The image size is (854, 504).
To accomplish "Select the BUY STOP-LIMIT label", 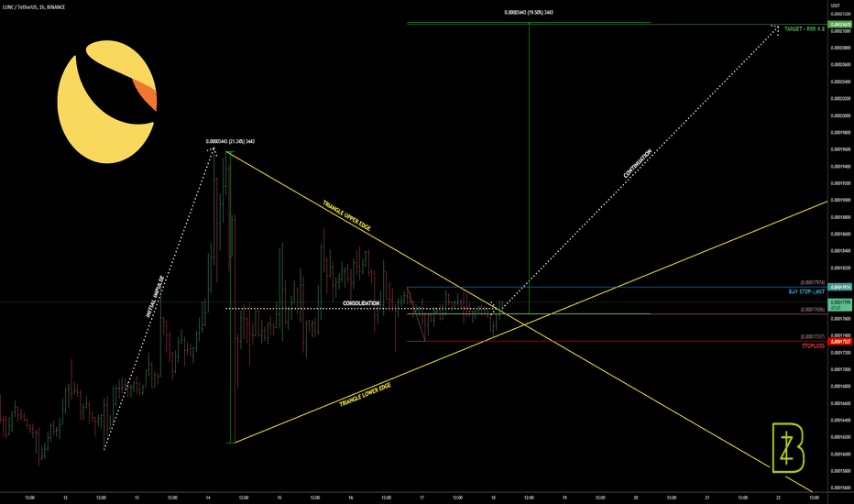I will 806,292.
